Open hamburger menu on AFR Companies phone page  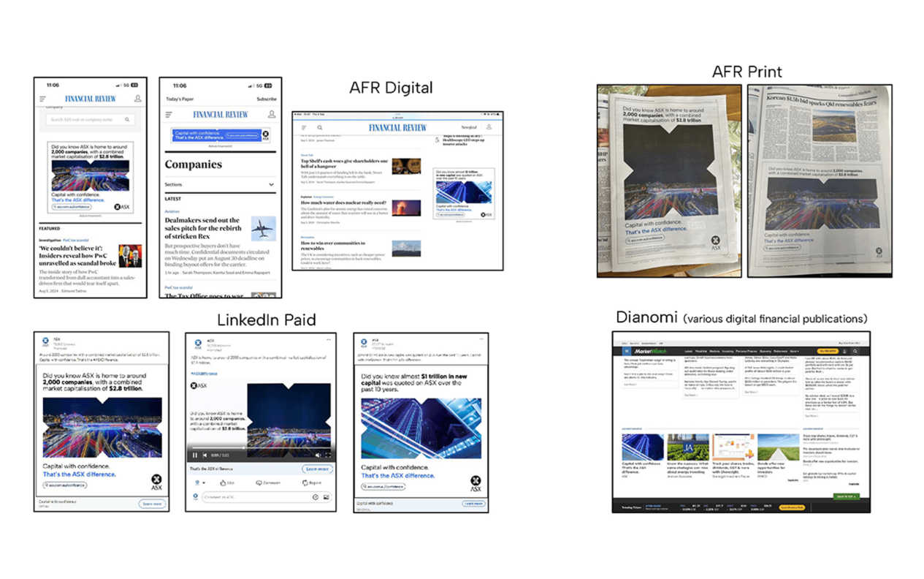[x=169, y=115]
